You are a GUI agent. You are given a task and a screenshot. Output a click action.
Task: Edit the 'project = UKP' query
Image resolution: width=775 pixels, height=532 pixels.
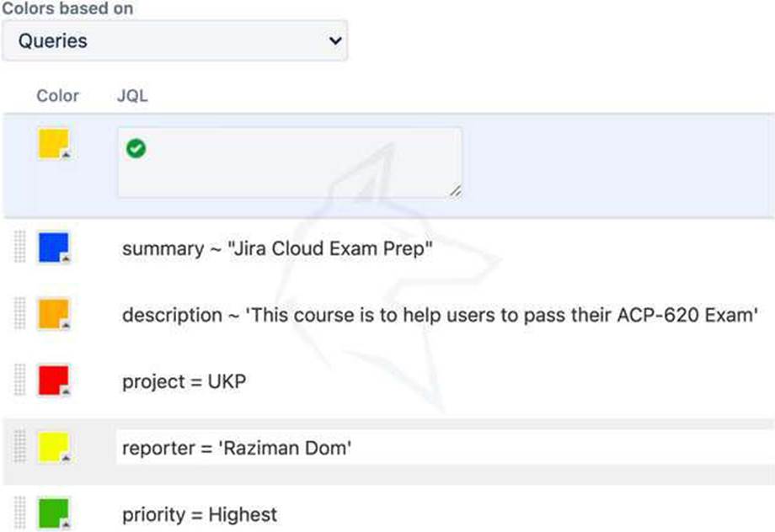tap(184, 381)
